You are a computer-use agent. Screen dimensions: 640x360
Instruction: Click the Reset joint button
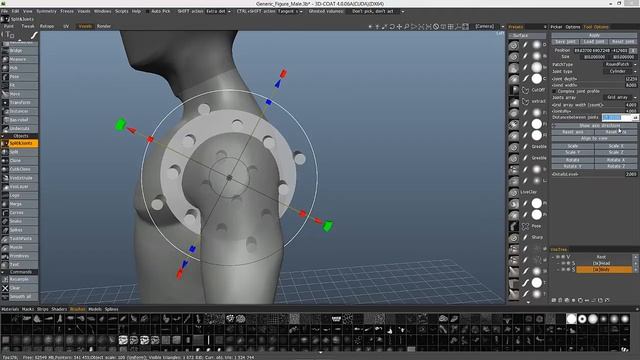click(623, 42)
